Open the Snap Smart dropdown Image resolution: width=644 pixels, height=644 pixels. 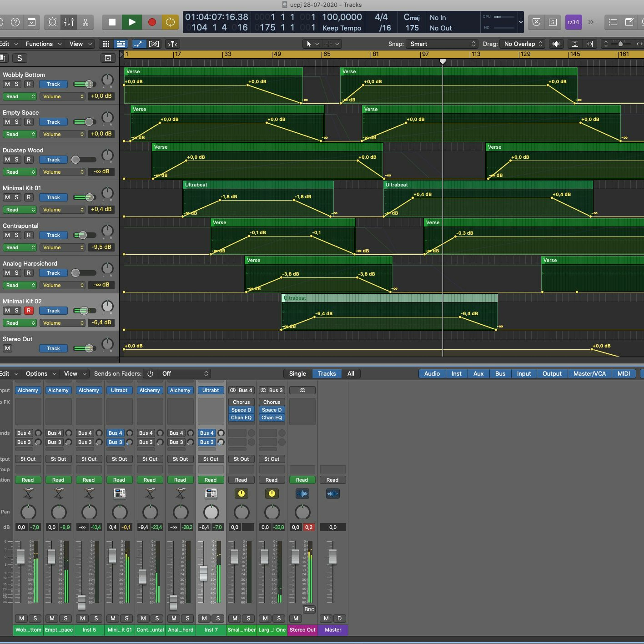[x=442, y=44]
